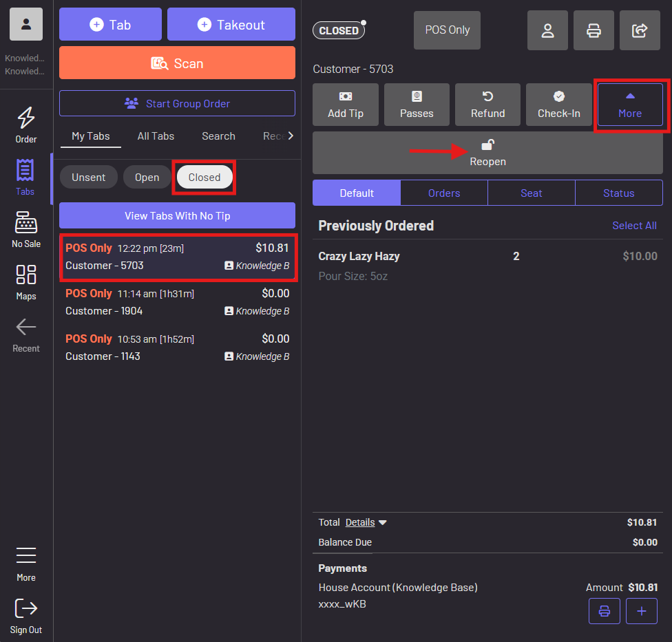Print the House Account payment receipt
672x642 pixels.
tap(605, 611)
